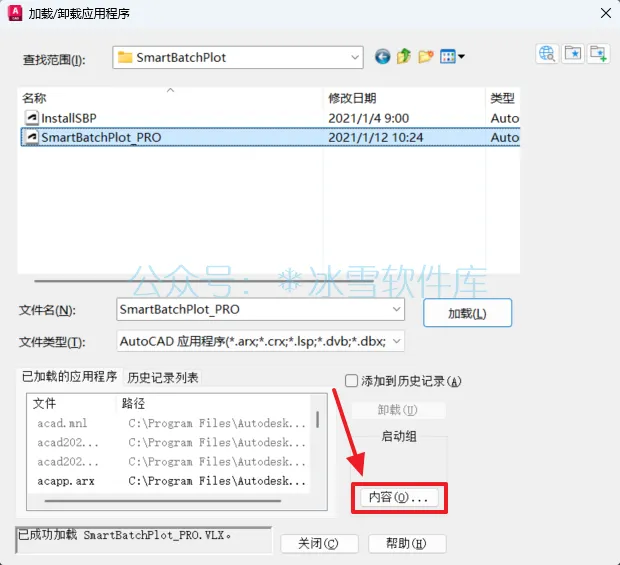Click the 卸载(U) button

398,410
